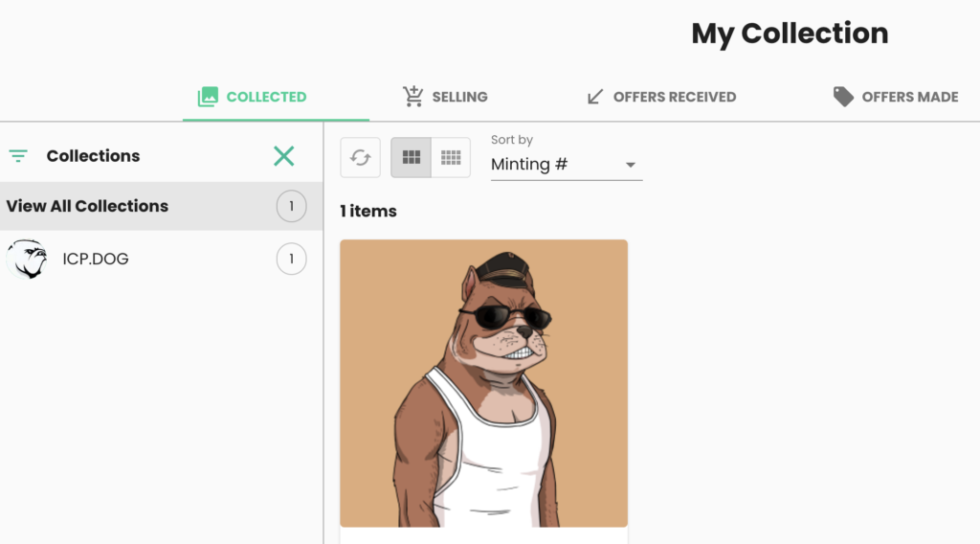Close the Collections filter panel

pyautogui.click(x=283, y=156)
